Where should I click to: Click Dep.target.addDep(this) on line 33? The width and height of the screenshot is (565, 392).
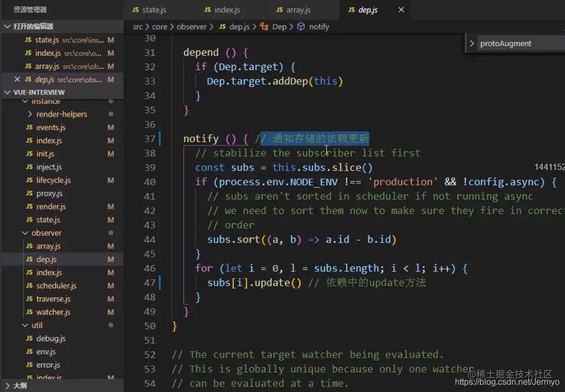pos(275,81)
